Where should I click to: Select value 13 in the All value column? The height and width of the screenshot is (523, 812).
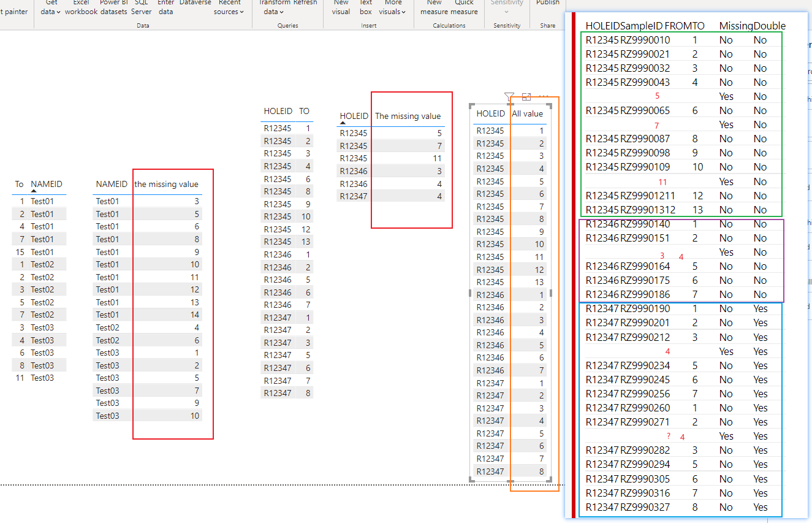coord(539,282)
